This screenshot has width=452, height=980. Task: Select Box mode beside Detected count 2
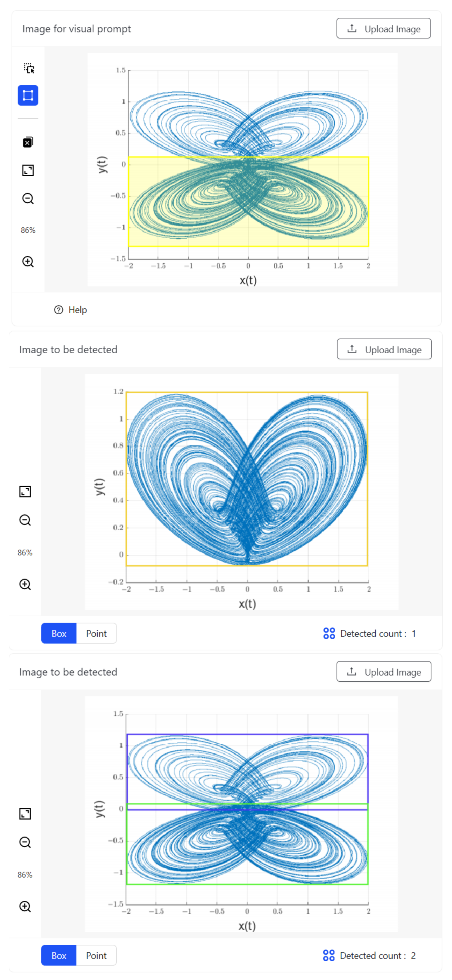(x=59, y=955)
